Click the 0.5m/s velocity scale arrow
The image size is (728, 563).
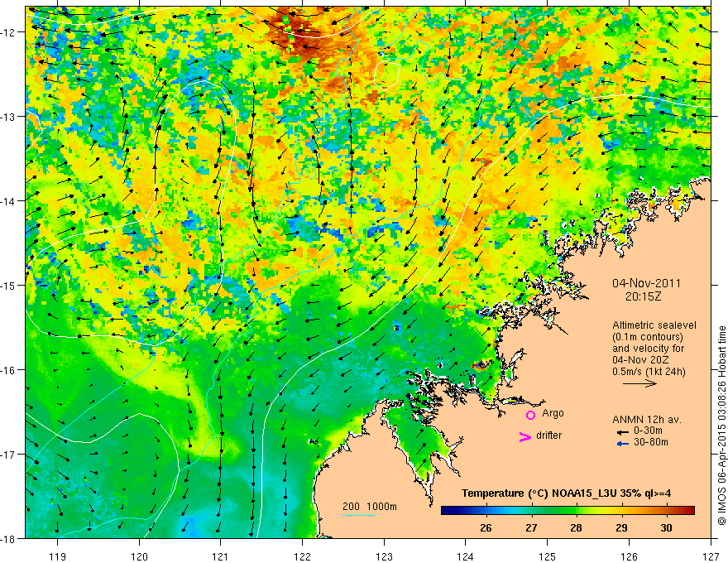pos(639,383)
